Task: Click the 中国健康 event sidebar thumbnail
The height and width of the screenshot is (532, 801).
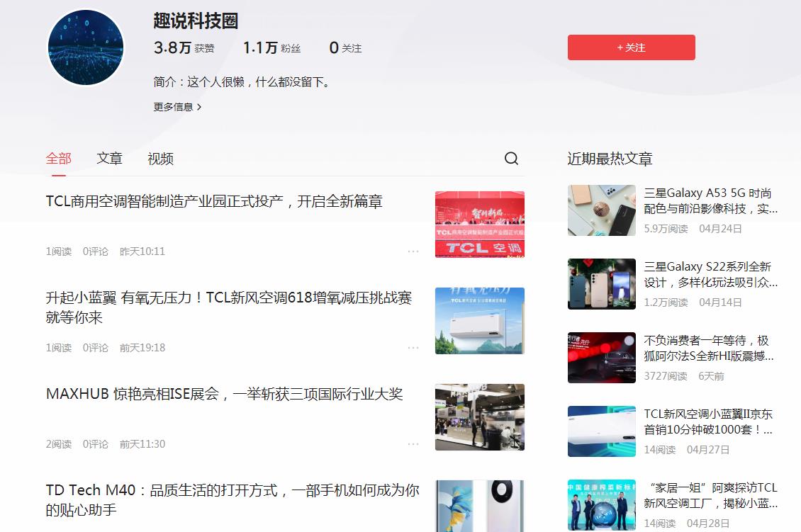Action: coord(602,505)
